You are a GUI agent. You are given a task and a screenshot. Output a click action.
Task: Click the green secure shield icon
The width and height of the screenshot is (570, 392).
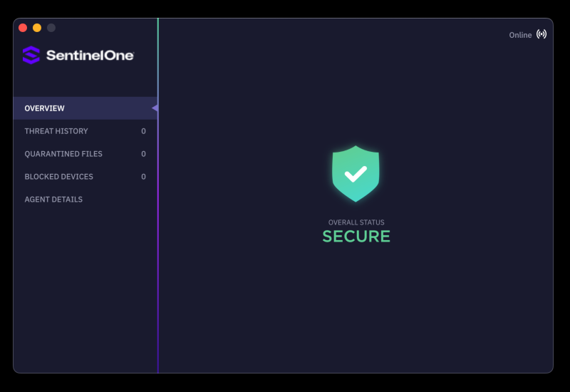[356, 174]
